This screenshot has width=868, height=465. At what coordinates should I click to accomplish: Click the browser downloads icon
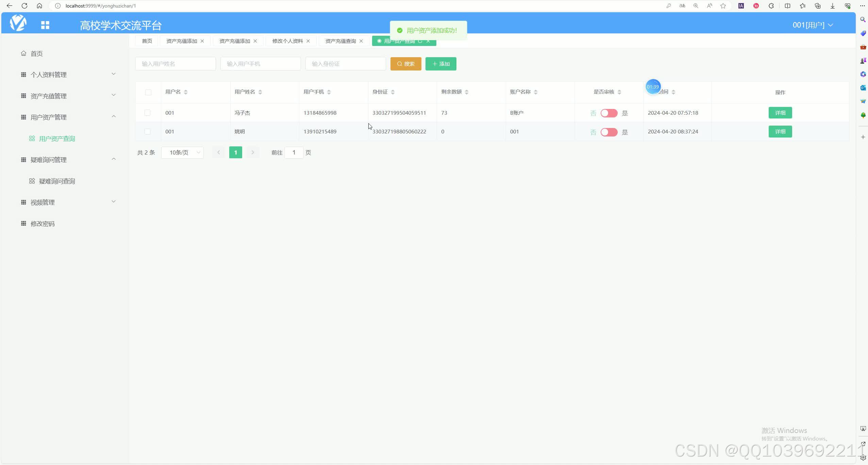click(832, 6)
